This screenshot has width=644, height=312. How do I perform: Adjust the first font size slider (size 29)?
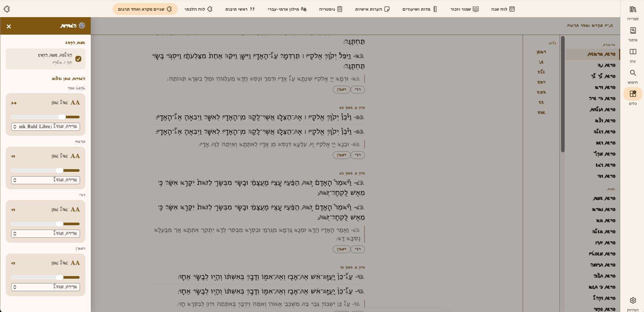[45, 117]
